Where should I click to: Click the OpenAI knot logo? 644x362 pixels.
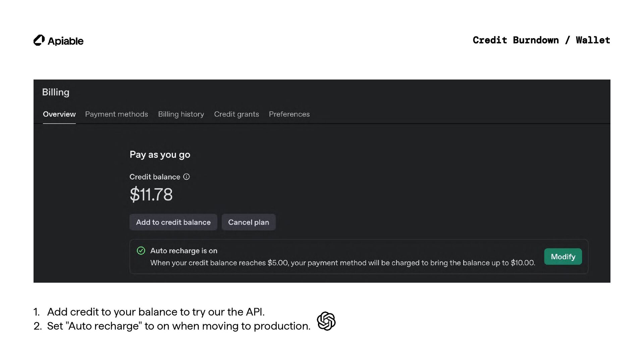tap(326, 321)
